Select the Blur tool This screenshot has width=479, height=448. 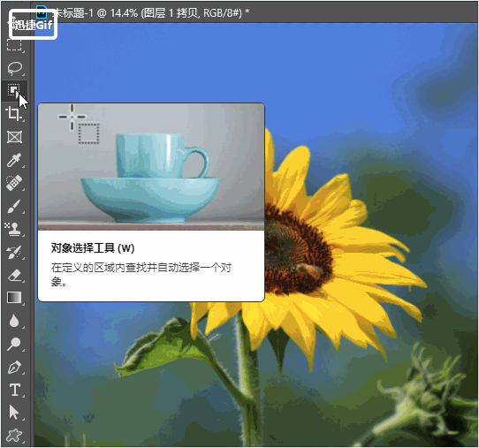14,321
